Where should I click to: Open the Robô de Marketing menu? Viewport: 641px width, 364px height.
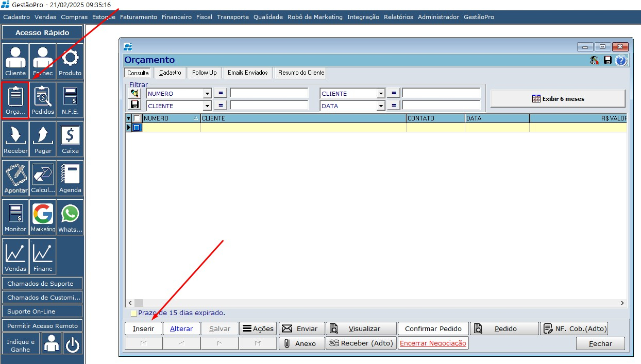pos(315,17)
